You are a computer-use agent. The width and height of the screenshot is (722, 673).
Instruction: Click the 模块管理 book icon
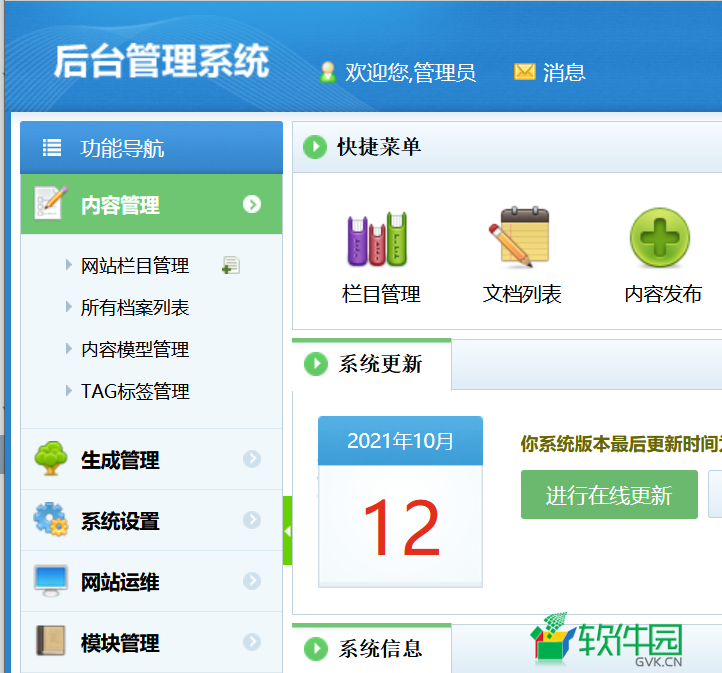tap(51, 641)
